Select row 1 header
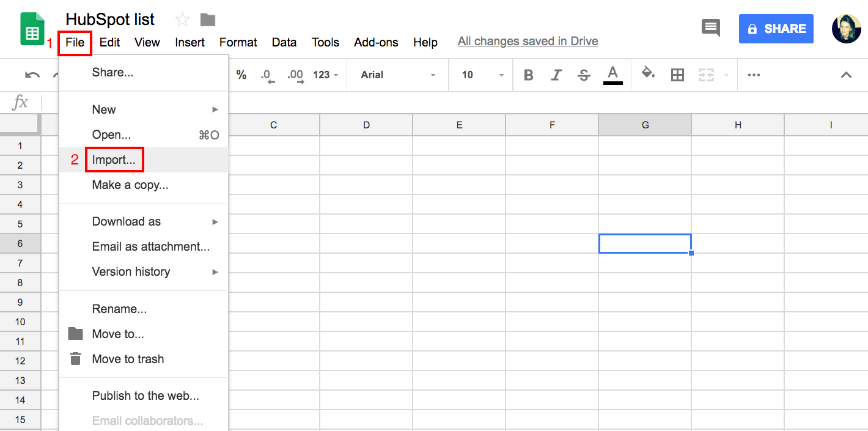Viewport: 868px width, 431px height. pyautogui.click(x=20, y=146)
